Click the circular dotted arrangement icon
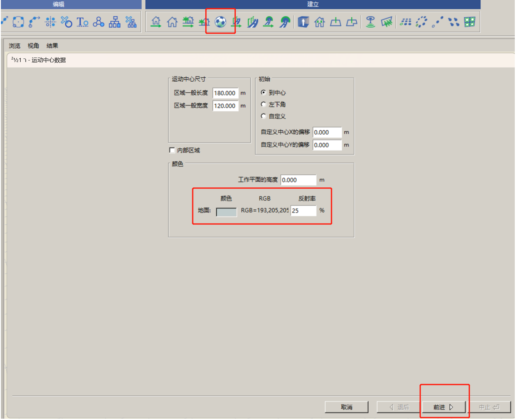Viewport: 517px width, 420px height. [421, 22]
